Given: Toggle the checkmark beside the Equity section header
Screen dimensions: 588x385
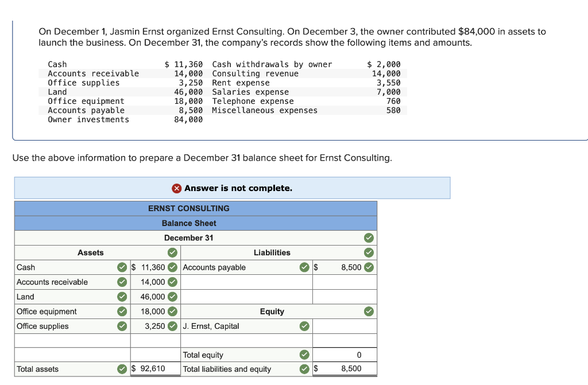Looking at the screenshot, I should coord(368,312).
